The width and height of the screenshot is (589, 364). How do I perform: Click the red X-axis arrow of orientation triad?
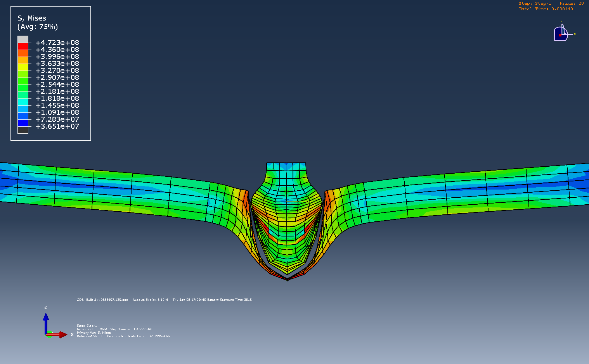click(59, 335)
